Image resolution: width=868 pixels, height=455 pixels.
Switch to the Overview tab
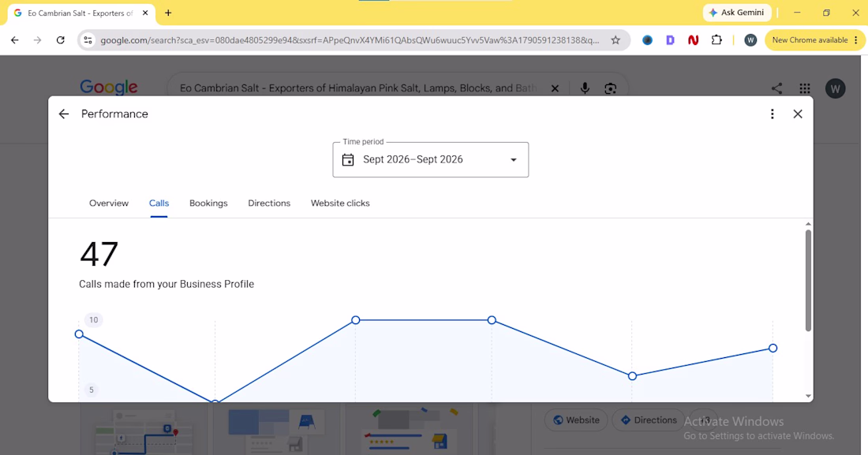tap(109, 203)
